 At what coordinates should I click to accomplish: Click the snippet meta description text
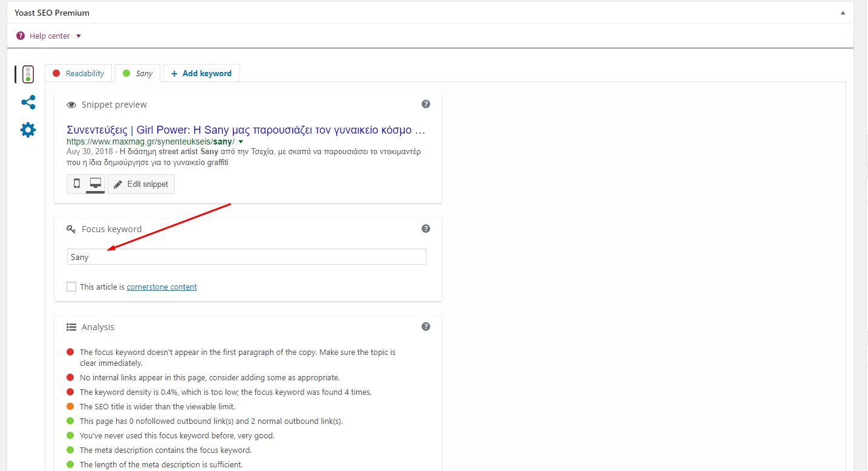pos(244,157)
